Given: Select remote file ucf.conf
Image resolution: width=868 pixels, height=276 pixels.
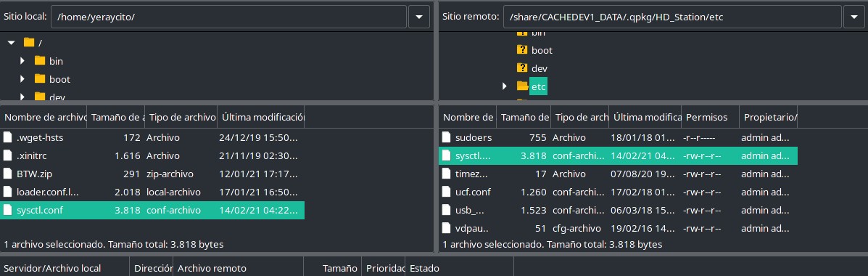Looking at the screenshot, I should tap(618, 192).
